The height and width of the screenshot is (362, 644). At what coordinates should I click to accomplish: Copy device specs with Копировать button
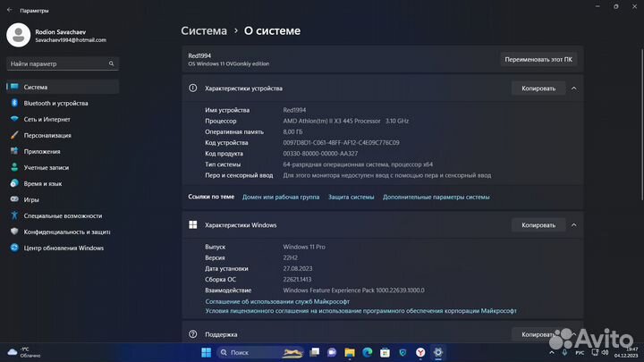pyautogui.click(x=538, y=88)
